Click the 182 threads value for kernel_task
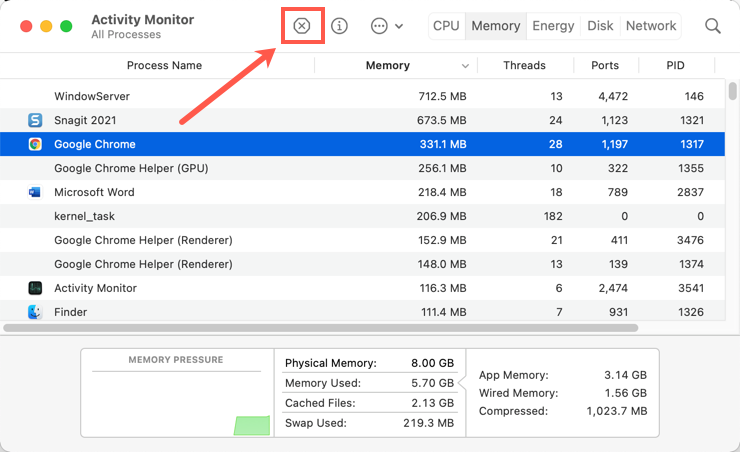This screenshot has height=452, width=740. click(x=553, y=216)
